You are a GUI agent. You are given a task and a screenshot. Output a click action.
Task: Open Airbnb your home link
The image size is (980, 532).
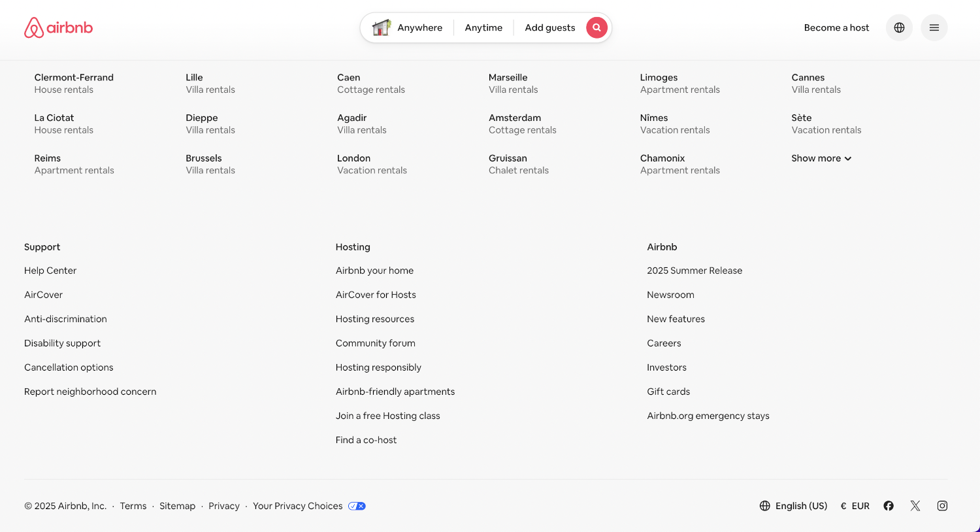374,271
